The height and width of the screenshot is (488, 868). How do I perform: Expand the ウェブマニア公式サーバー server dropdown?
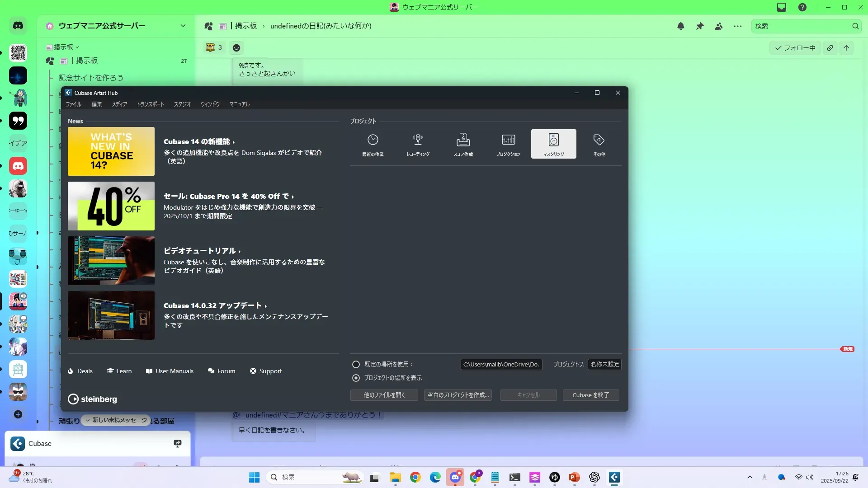[183, 26]
